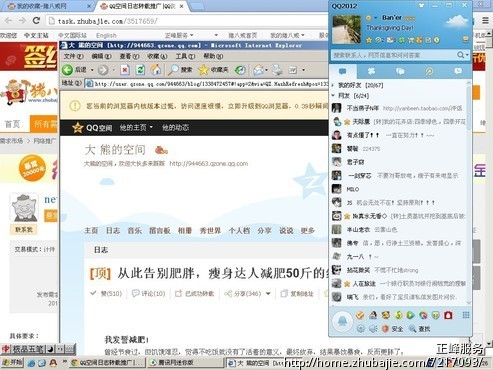Open the IE home page icon
Screen dimensions: 493x370
pyautogui.click(x=156, y=70)
